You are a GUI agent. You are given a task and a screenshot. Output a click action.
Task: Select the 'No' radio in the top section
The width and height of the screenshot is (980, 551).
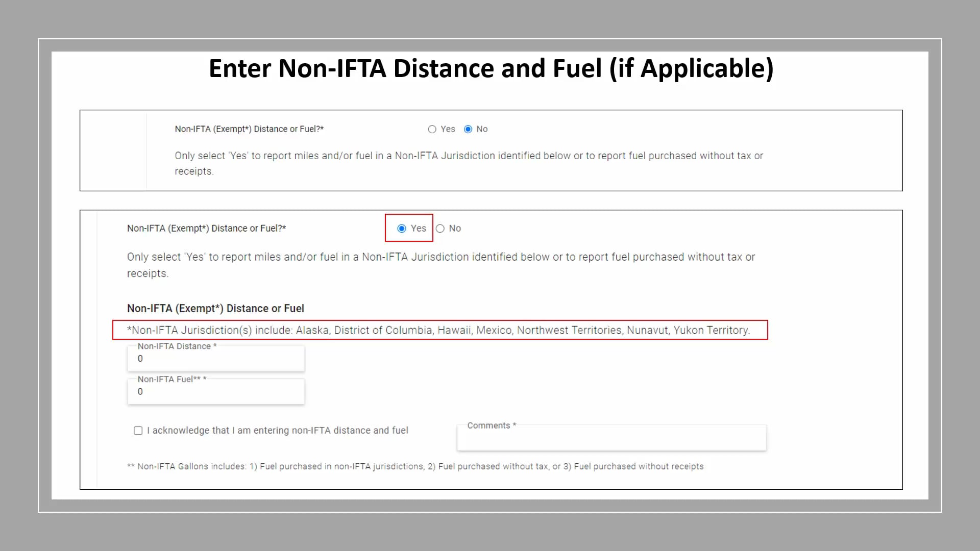click(x=469, y=129)
